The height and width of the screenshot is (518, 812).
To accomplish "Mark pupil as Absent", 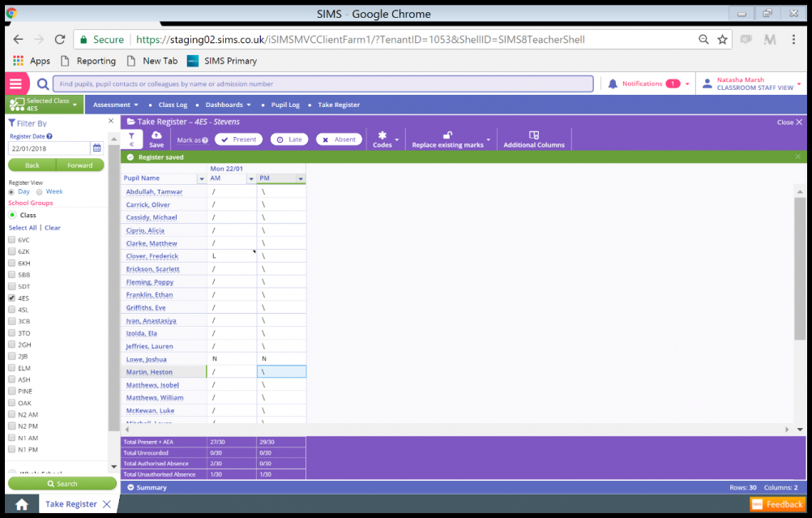I will pyautogui.click(x=340, y=139).
